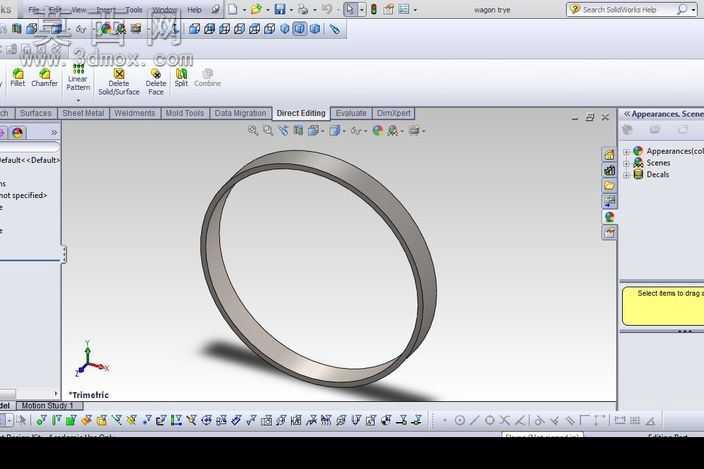The image size is (704, 469).
Task: Open the Motion Study 1 tab
Action: (48, 406)
